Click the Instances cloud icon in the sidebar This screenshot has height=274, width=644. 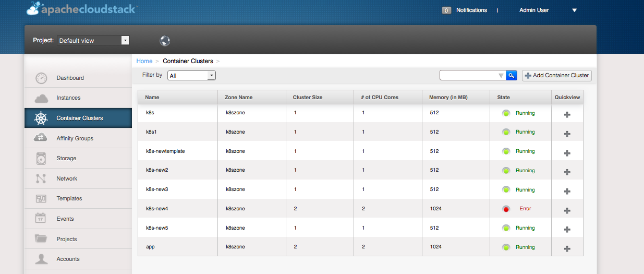(x=41, y=98)
